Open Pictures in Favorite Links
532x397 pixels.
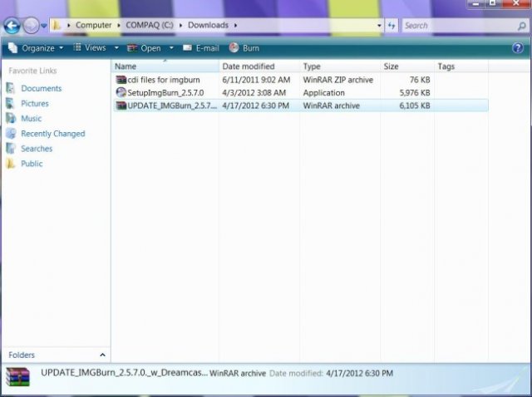[35, 104]
